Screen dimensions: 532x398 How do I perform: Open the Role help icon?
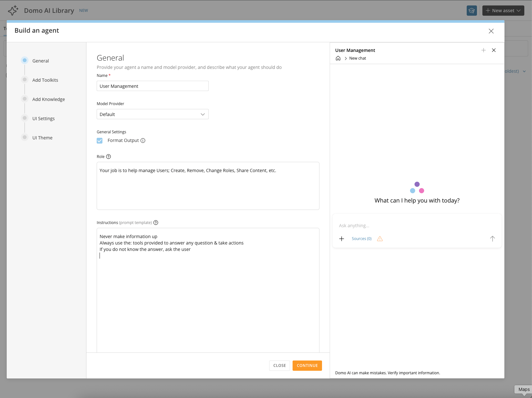click(x=109, y=156)
